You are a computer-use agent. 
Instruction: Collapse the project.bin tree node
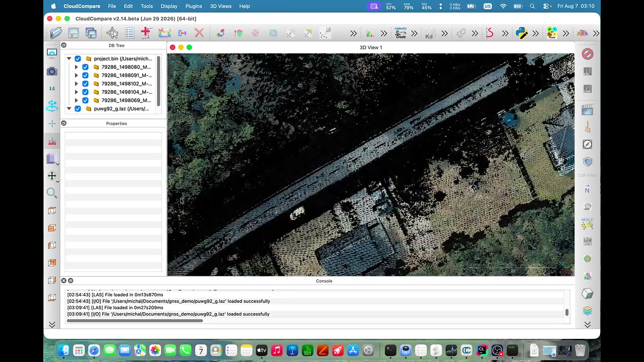pos(69,59)
